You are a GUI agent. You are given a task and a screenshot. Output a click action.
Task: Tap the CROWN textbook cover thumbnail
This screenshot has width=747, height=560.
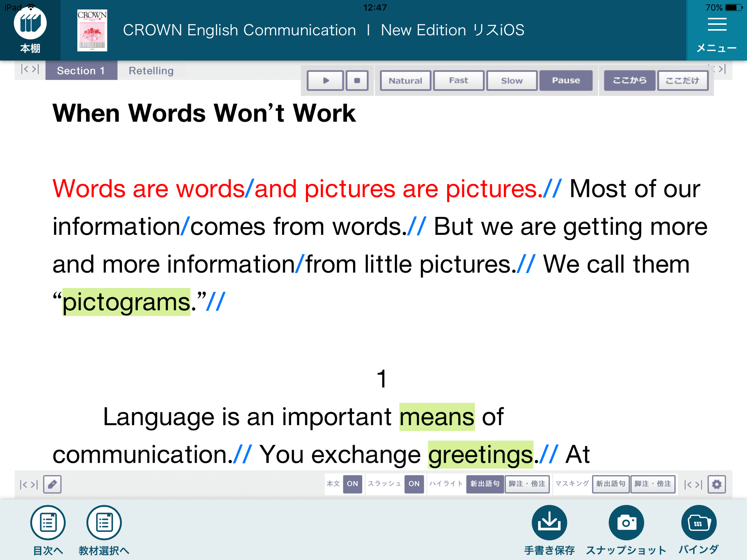[92, 30]
